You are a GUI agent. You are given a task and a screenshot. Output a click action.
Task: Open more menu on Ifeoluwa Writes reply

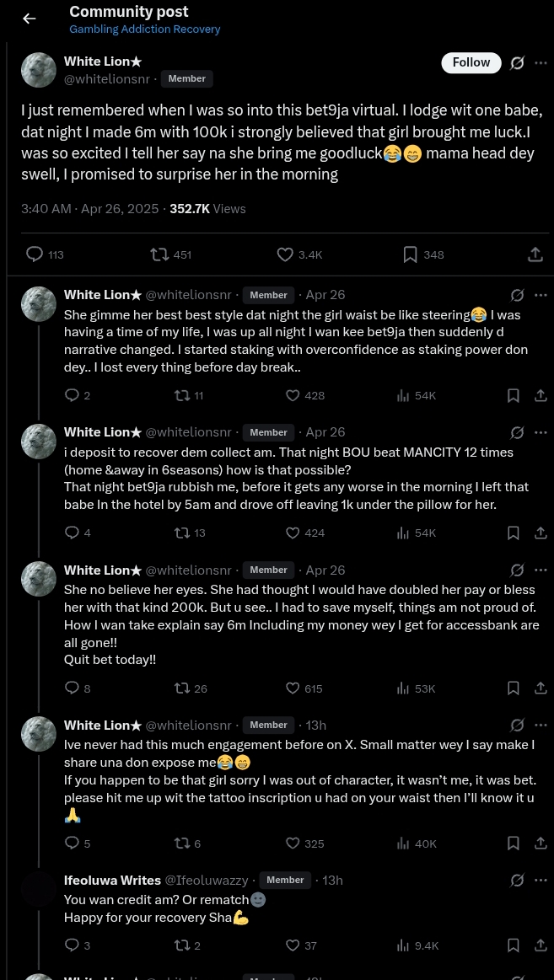(541, 880)
